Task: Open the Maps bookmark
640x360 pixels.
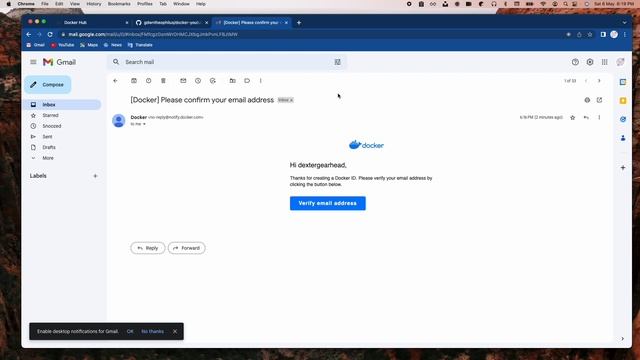Action: point(89,45)
